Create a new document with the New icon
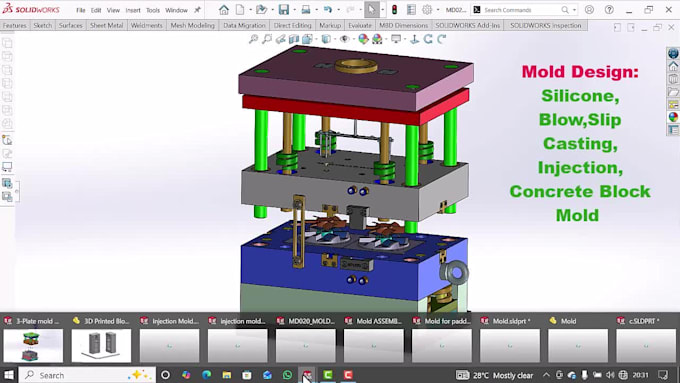 (240, 10)
